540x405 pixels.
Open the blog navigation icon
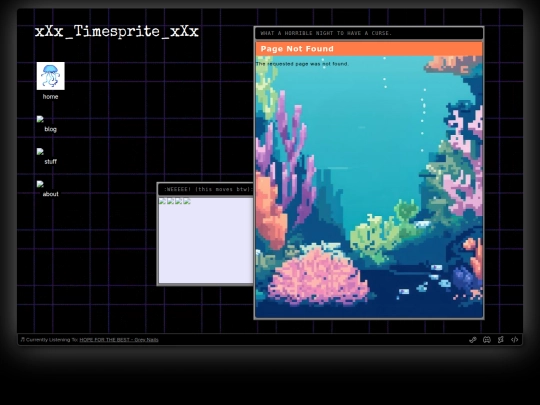tap(40, 120)
